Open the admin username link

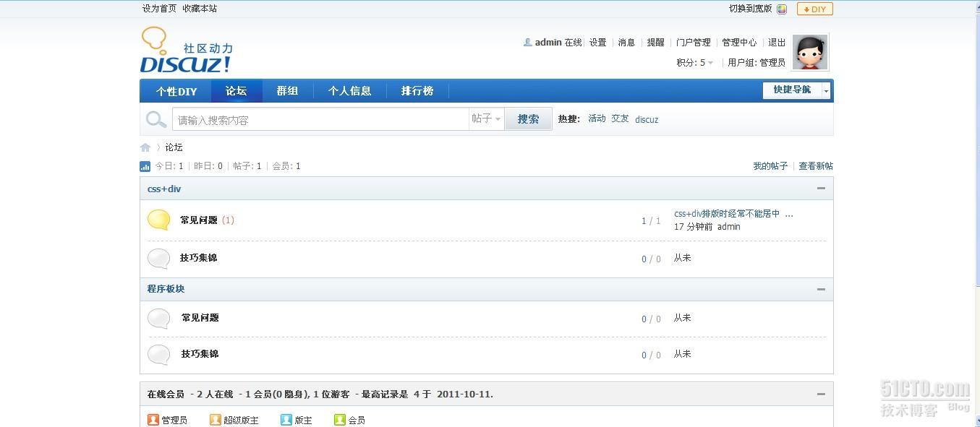[x=548, y=43]
